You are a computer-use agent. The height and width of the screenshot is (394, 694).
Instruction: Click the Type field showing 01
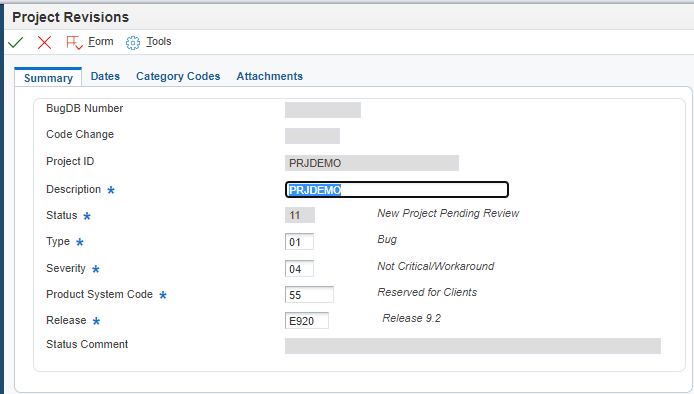299,242
